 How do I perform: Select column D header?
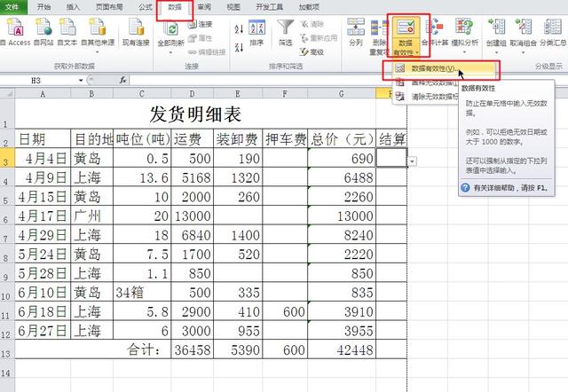pyautogui.click(x=192, y=94)
